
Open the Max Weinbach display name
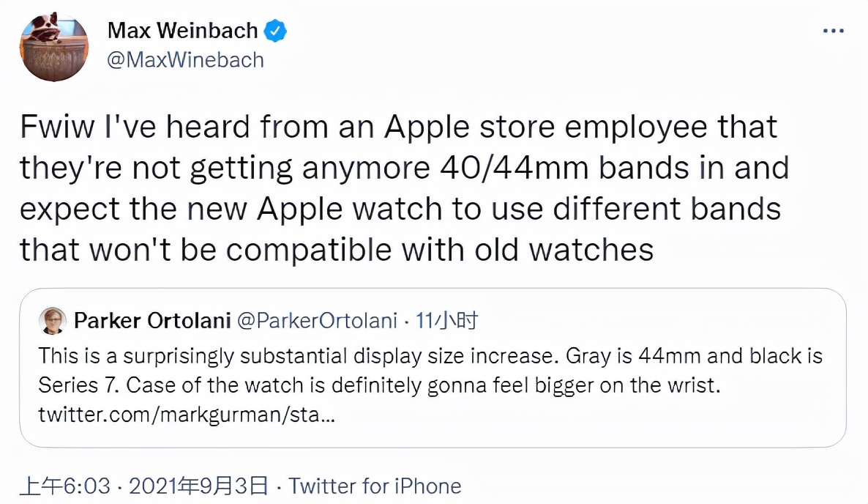183,31
